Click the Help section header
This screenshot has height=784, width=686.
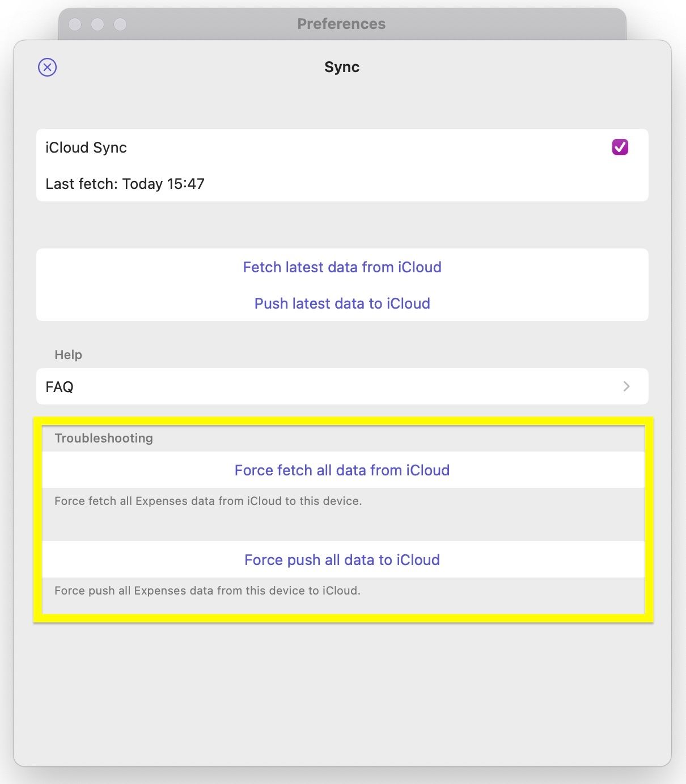(68, 355)
